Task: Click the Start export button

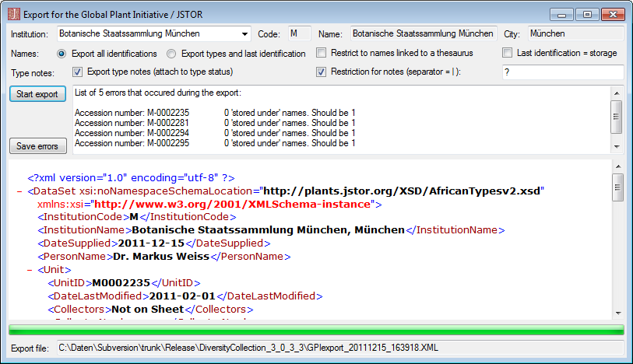Action: 37,94
